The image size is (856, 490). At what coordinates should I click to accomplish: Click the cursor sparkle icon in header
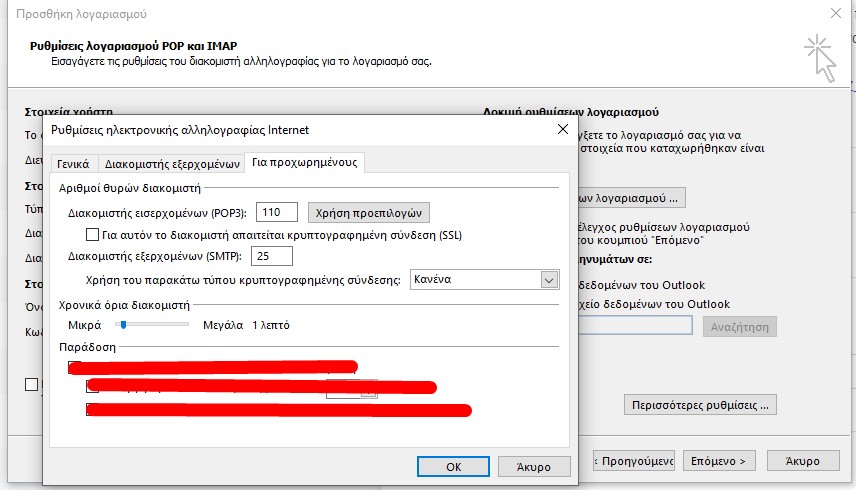(820, 56)
